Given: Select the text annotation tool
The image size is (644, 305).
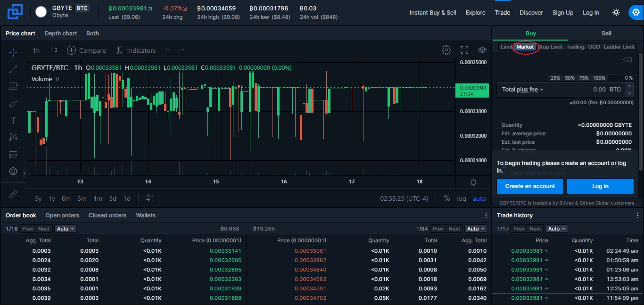Looking at the screenshot, I should pos(13,120).
